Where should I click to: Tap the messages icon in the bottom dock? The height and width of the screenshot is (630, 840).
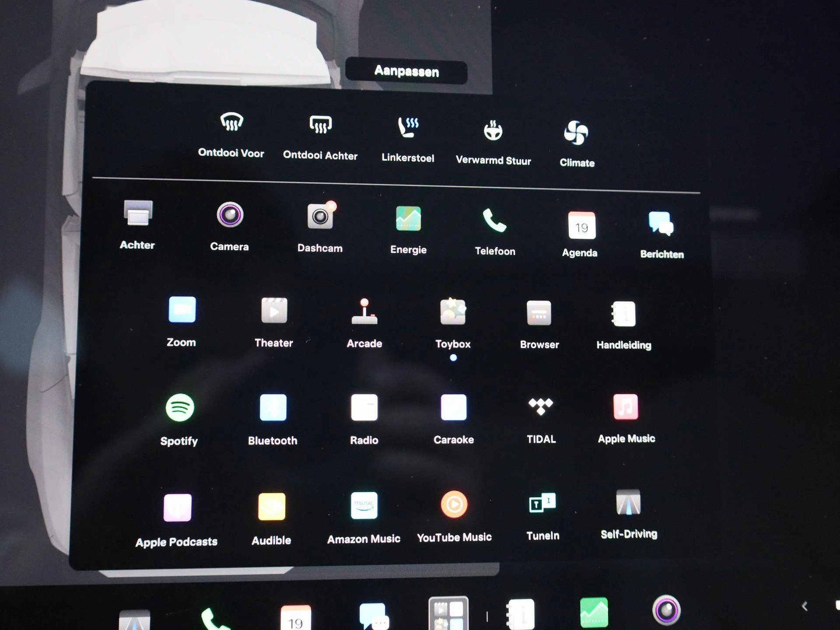[373, 616]
